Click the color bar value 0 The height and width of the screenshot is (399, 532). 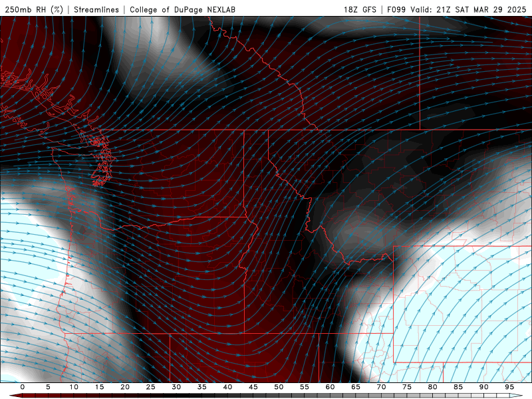(23, 387)
